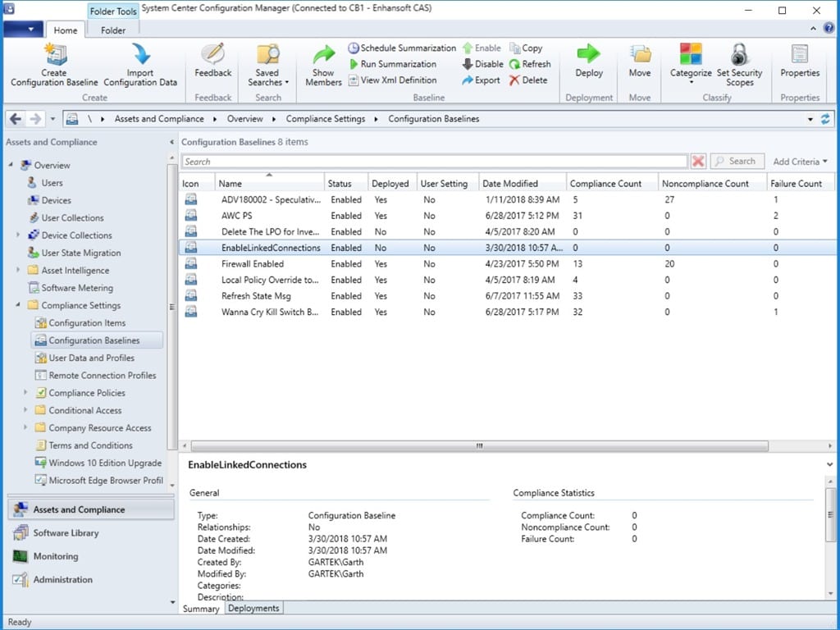Open the Saved Searches menu

pos(268,65)
